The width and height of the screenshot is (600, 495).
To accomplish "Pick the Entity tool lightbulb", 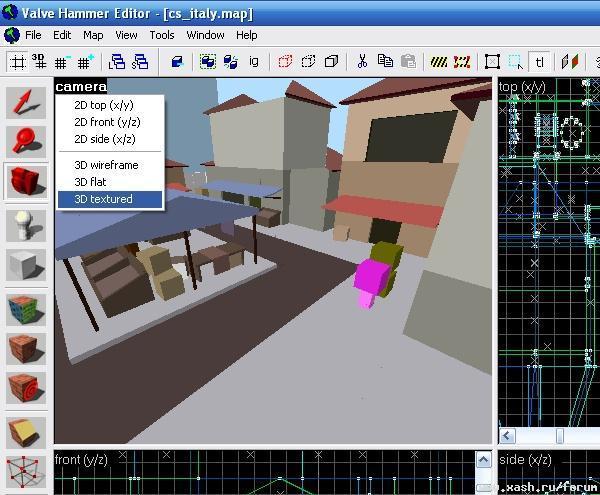I will [x=25, y=224].
